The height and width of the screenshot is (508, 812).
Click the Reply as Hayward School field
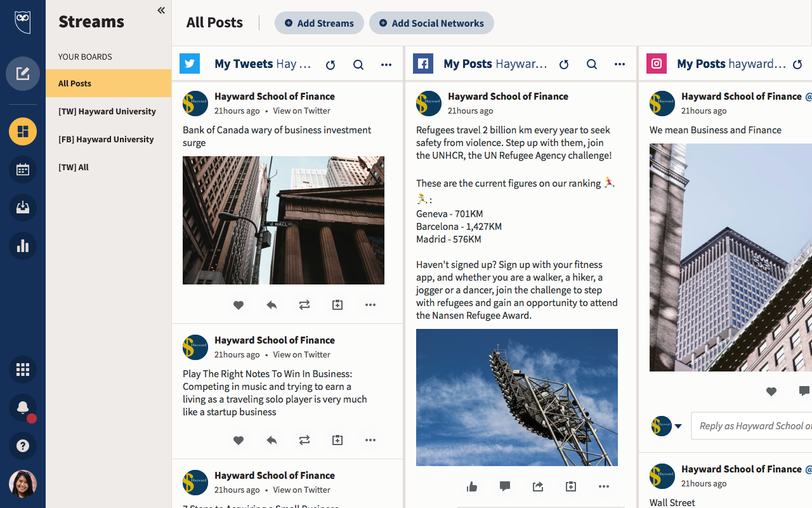pyautogui.click(x=752, y=426)
